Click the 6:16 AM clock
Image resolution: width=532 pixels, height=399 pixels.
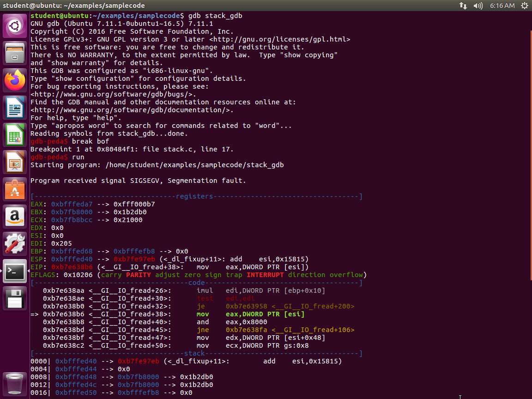click(502, 6)
